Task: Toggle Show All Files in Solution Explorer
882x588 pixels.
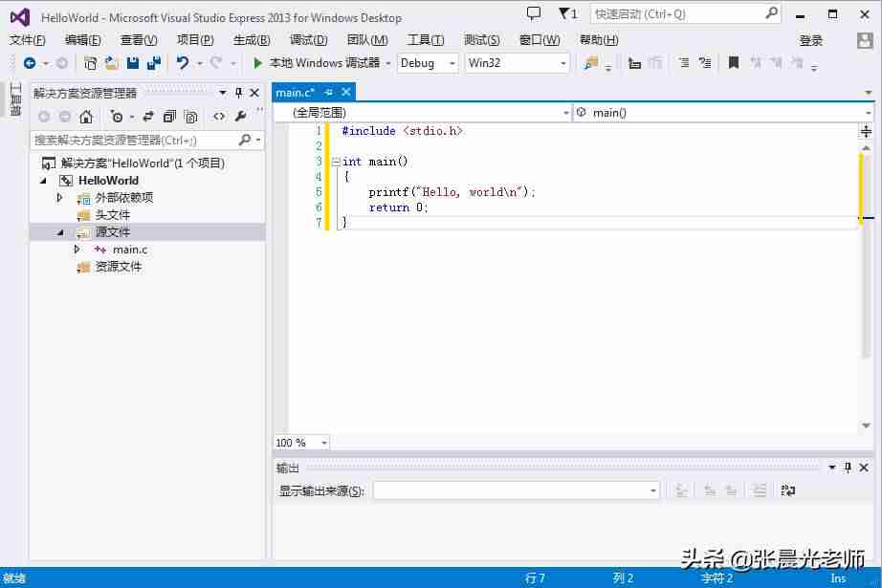Action: [x=190, y=117]
